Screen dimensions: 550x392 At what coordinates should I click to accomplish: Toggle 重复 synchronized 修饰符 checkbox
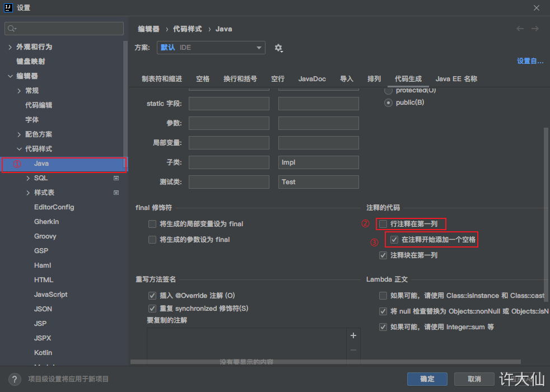(152, 309)
